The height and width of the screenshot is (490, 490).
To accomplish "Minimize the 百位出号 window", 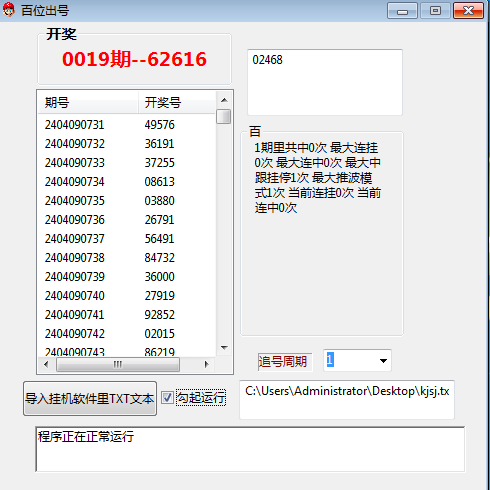I will tap(402, 11).
